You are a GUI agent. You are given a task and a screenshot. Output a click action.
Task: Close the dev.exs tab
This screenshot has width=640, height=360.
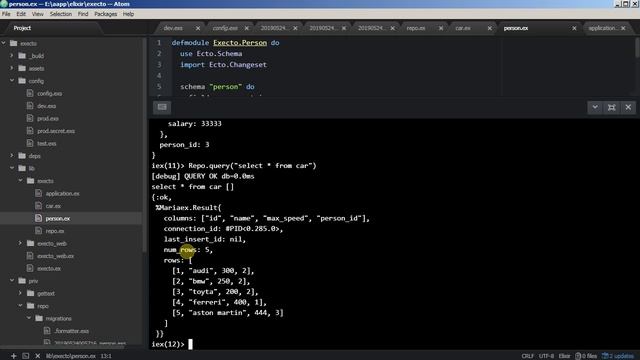pos(198,28)
